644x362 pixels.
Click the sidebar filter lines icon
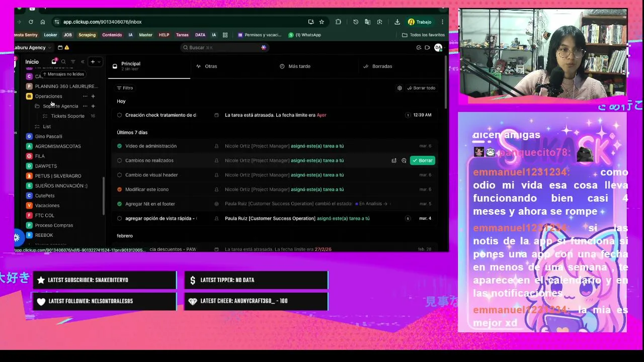coord(73,62)
